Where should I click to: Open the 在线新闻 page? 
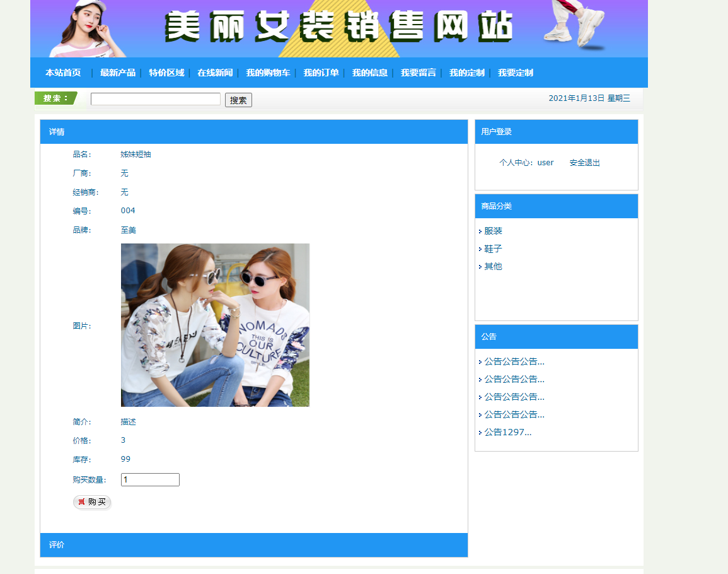[x=214, y=73]
